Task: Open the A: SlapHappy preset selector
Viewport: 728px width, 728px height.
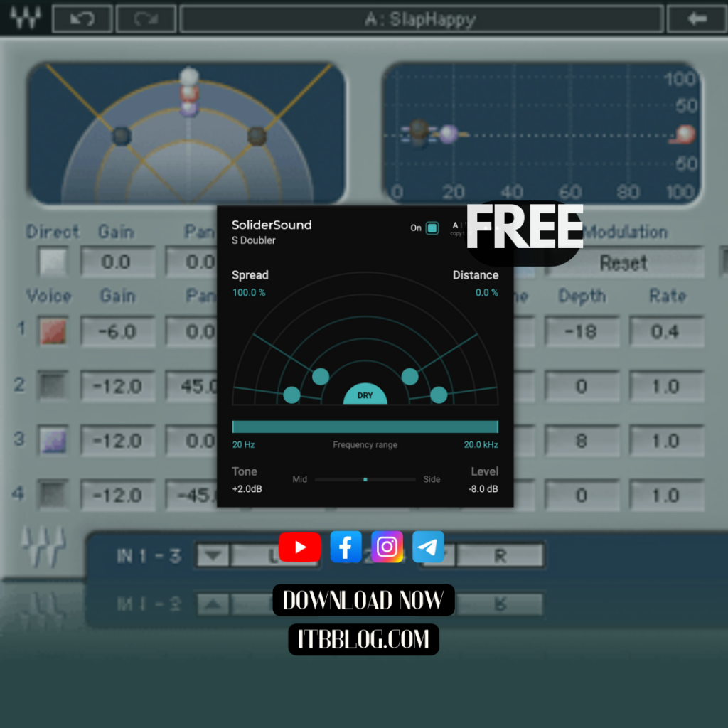Action: click(424, 19)
